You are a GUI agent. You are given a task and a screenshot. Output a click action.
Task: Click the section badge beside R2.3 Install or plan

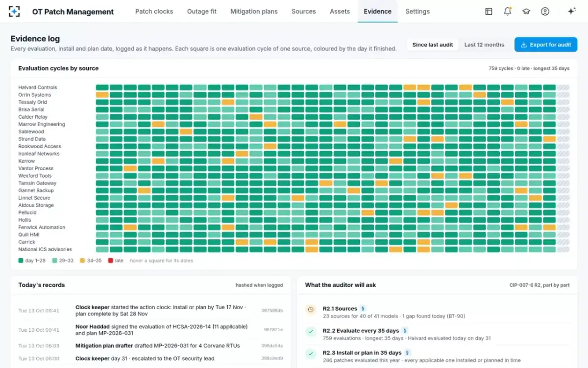point(407,353)
